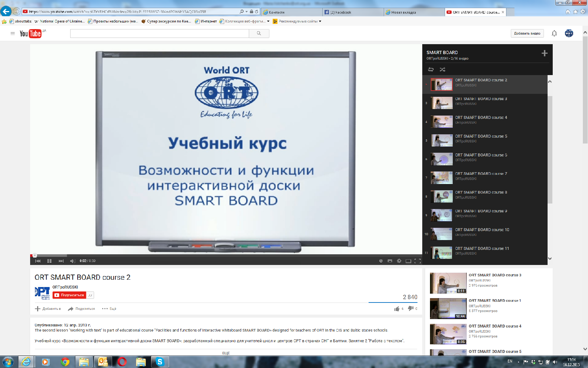The width and height of the screenshot is (588, 368).
Task: Mute the video volume
Action: 73,261
